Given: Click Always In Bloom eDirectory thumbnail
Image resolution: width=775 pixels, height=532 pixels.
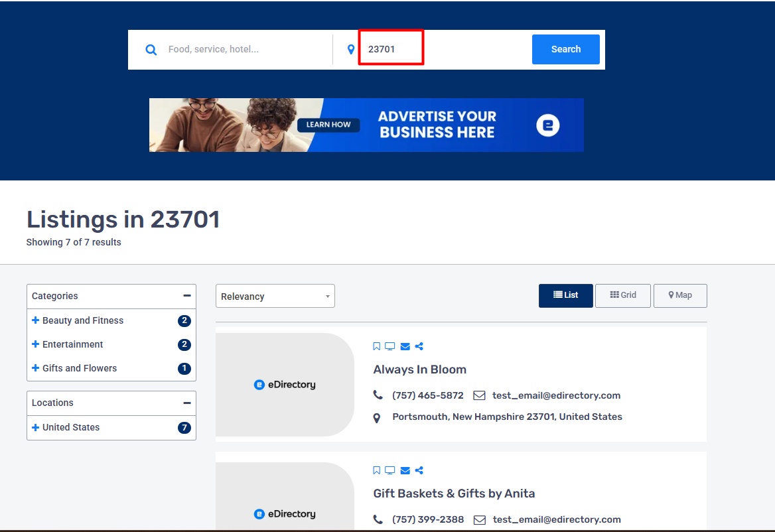Looking at the screenshot, I should [x=285, y=384].
